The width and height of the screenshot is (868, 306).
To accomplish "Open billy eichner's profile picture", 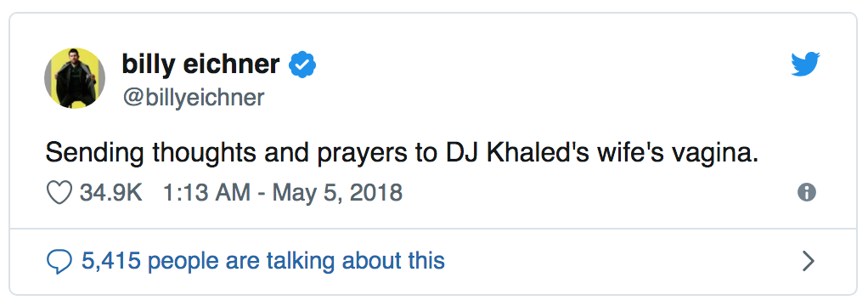I will click(x=75, y=77).
